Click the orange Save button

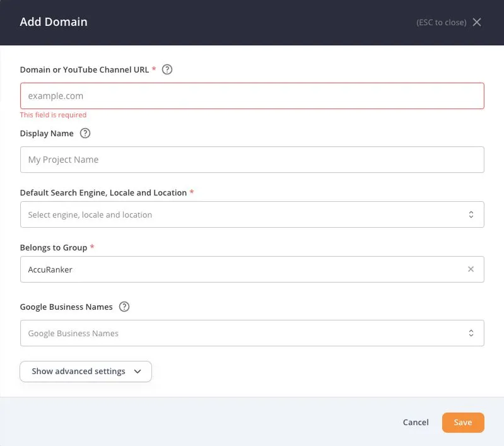[x=462, y=423]
